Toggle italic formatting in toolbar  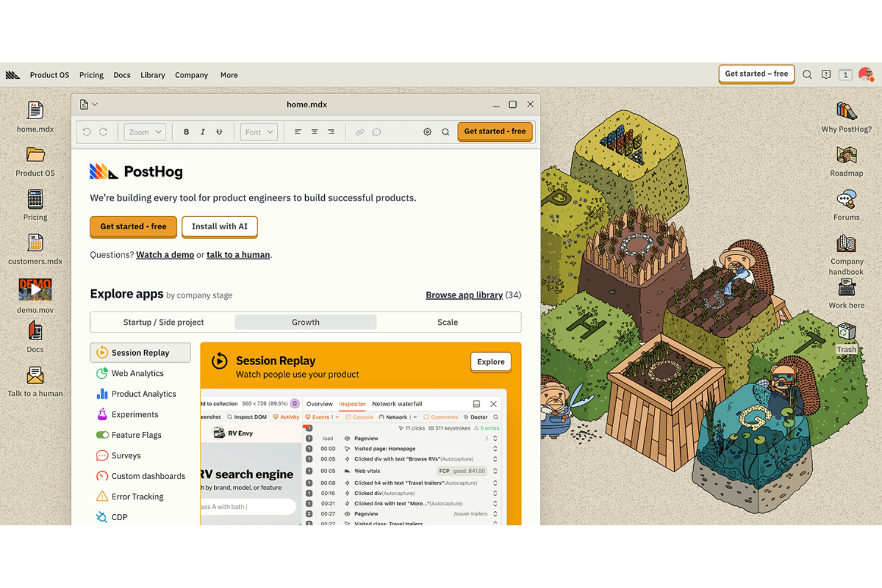(203, 132)
